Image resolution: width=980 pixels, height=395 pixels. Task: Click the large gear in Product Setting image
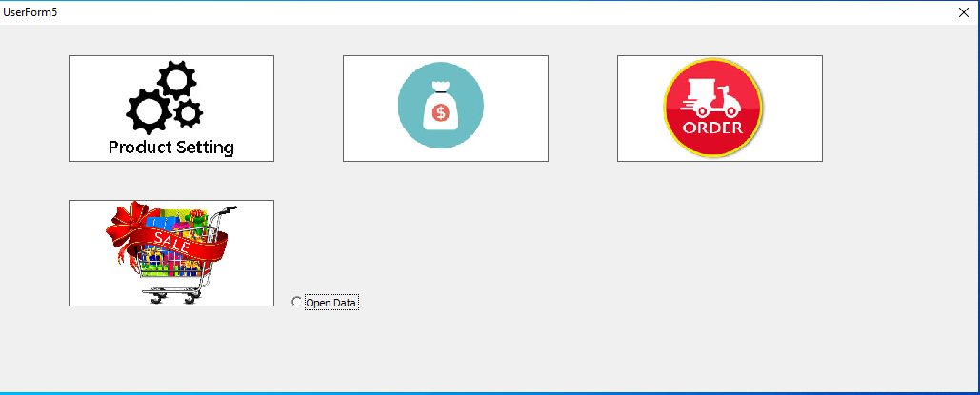pos(150,111)
